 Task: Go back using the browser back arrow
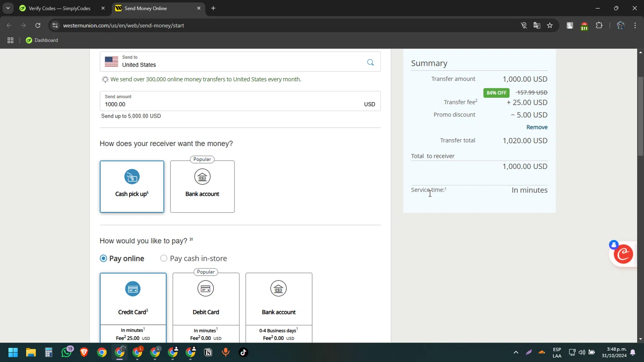(x=9, y=25)
